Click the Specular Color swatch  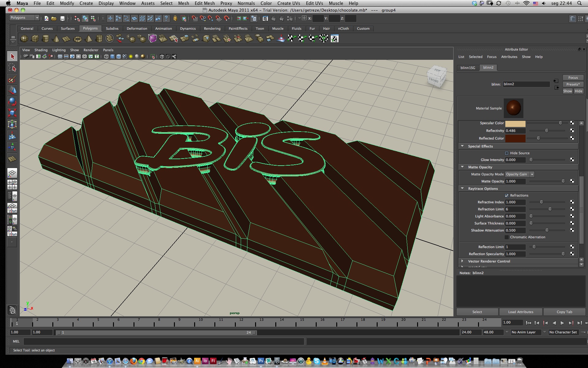(x=515, y=123)
